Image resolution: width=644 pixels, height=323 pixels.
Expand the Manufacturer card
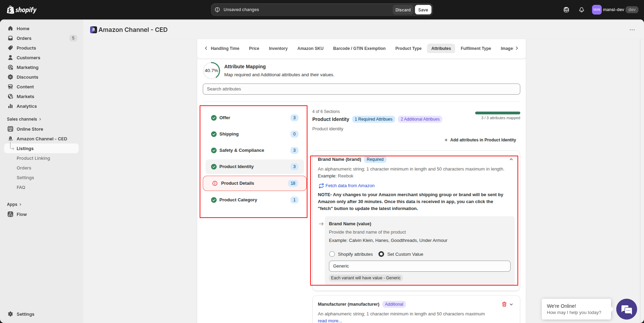(x=511, y=304)
